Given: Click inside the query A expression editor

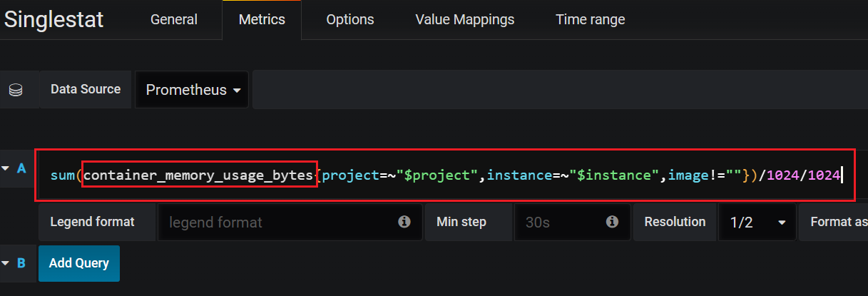Looking at the screenshot, I should [x=445, y=175].
